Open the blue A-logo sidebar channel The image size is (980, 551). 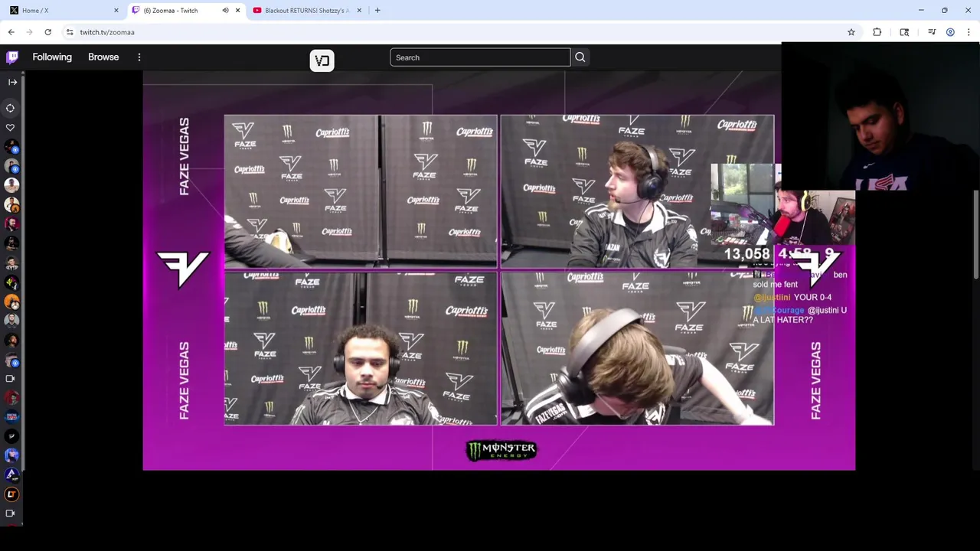11,474
